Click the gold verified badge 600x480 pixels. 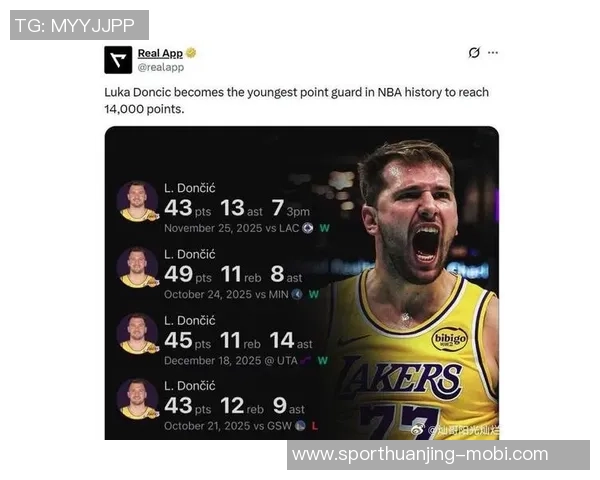pos(191,53)
